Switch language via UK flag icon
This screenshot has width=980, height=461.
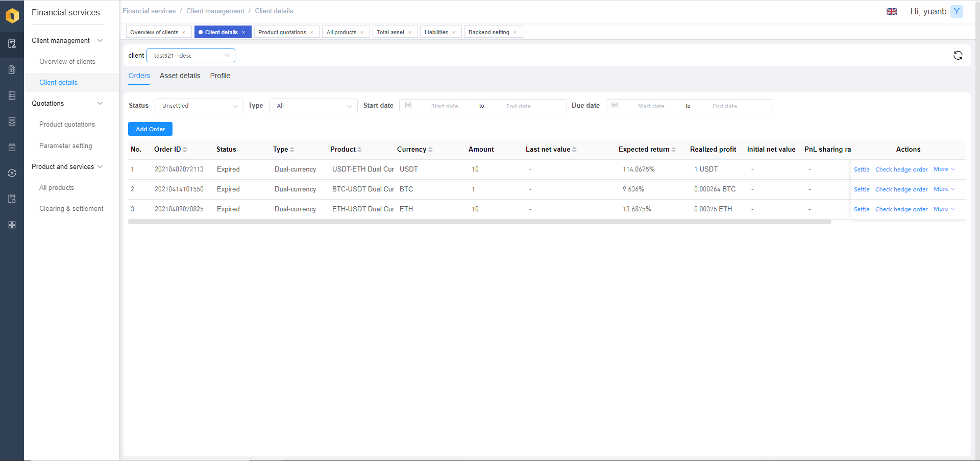[x=892, y=11]
